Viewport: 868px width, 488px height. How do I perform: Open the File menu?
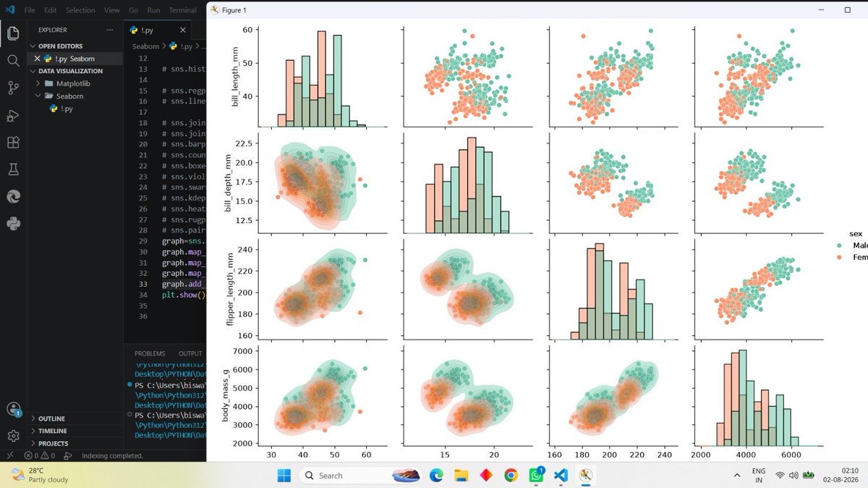click(30, 10)
